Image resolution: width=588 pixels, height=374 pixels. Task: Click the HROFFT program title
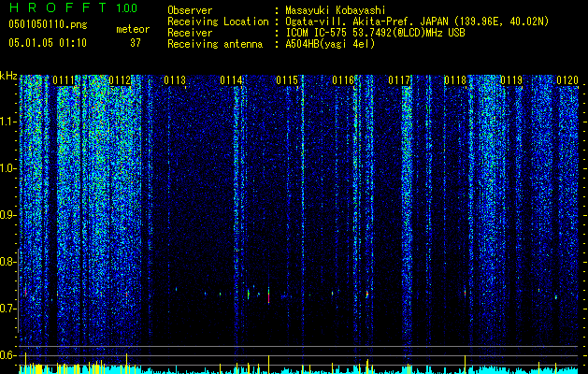58,7
